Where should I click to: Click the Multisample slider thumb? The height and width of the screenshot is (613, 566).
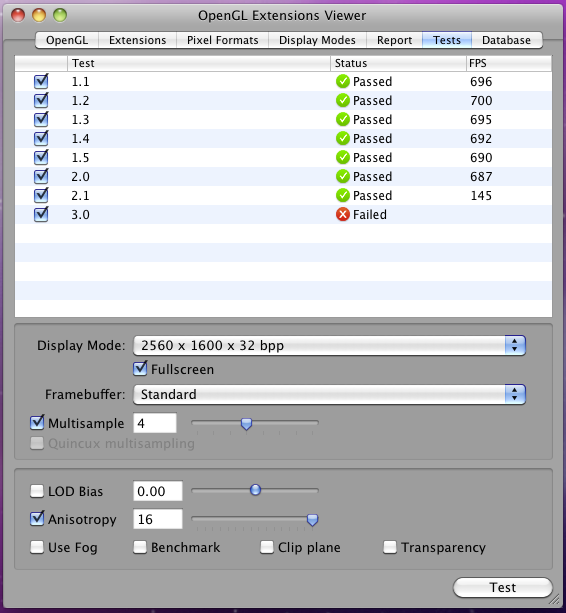coord(246,424)
